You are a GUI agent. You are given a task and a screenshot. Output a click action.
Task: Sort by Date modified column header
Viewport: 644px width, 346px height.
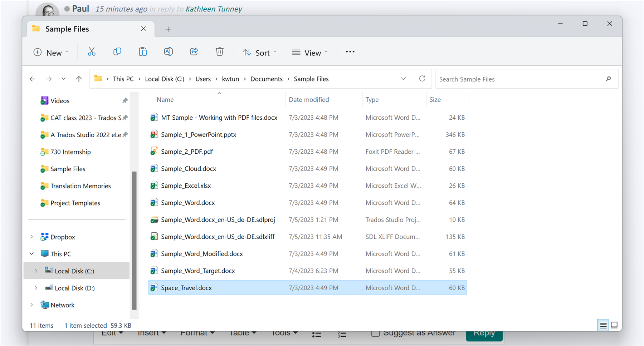point(309,100)
